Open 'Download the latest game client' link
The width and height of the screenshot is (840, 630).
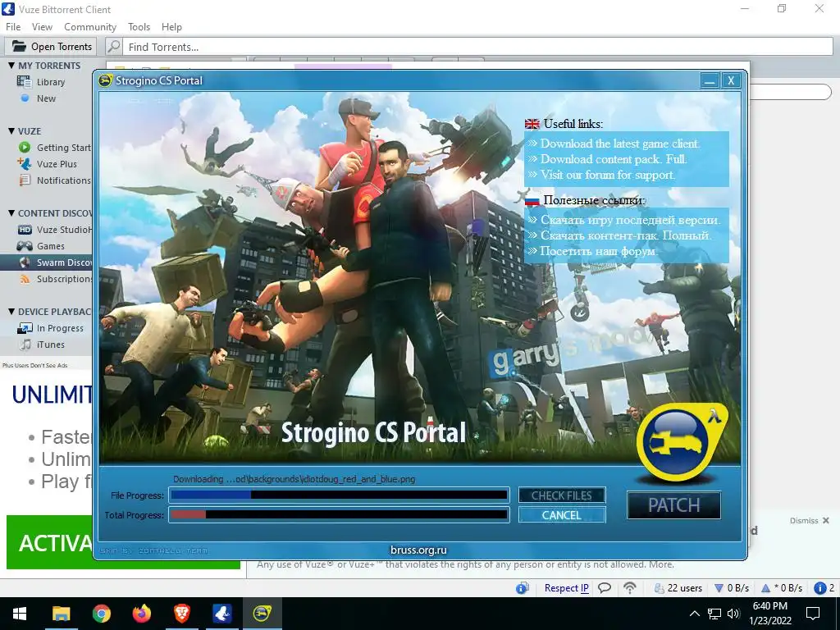point(620,144)
